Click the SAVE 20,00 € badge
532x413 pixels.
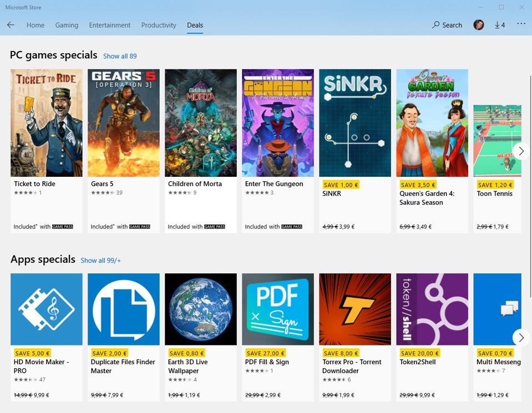click(420, 353)
